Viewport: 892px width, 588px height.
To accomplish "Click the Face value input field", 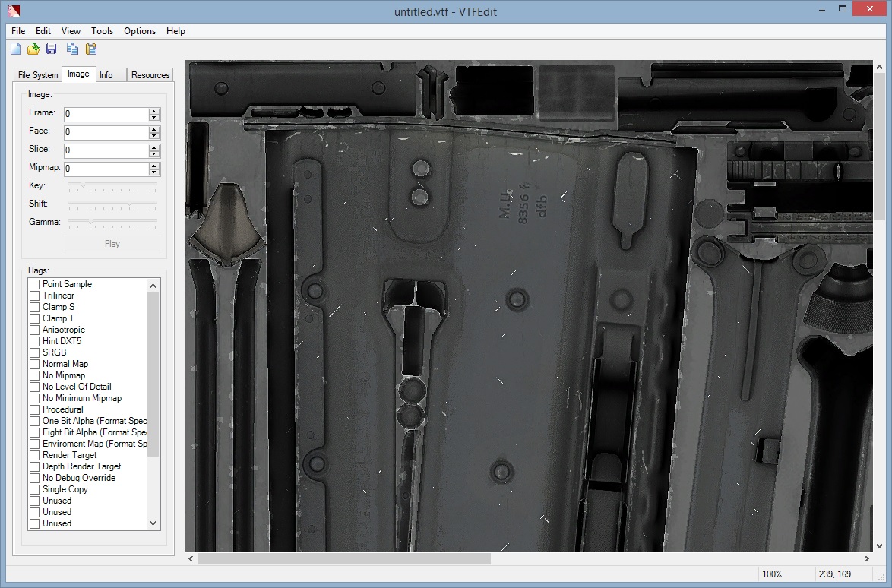I will 106,132.
